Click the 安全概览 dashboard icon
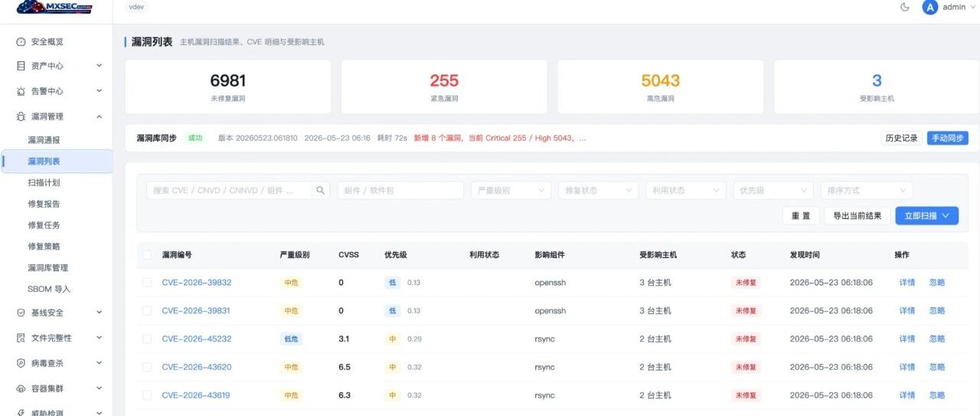The width and height of the screenshot is (980, 416). click(x=21, y=42)
